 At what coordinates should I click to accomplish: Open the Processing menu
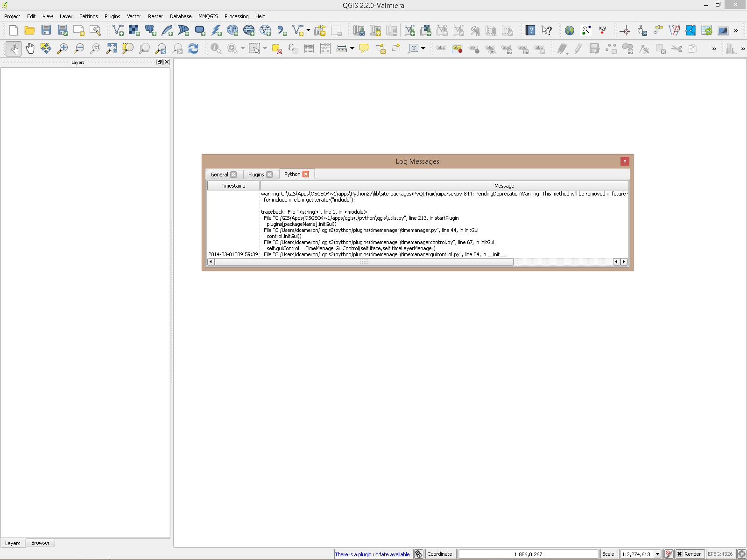tap(236, 16)
